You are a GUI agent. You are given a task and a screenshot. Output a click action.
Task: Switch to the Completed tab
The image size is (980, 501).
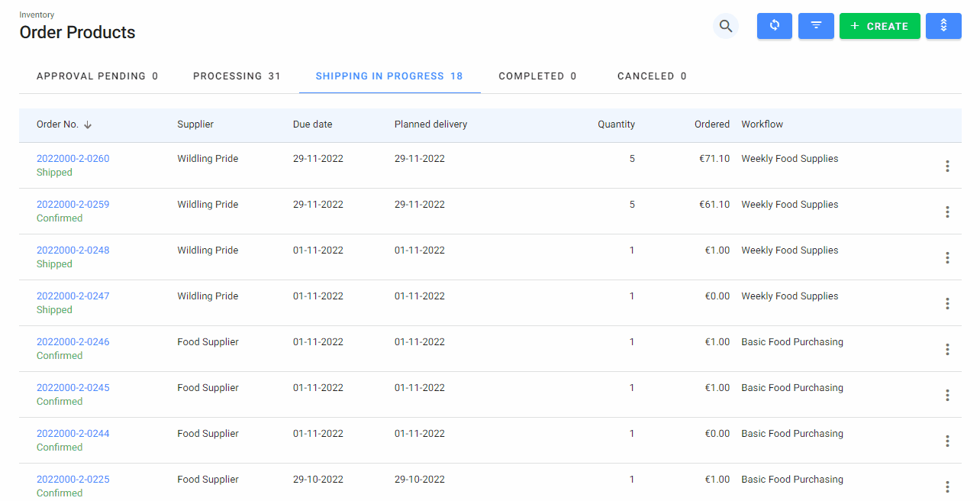[537, 76]
